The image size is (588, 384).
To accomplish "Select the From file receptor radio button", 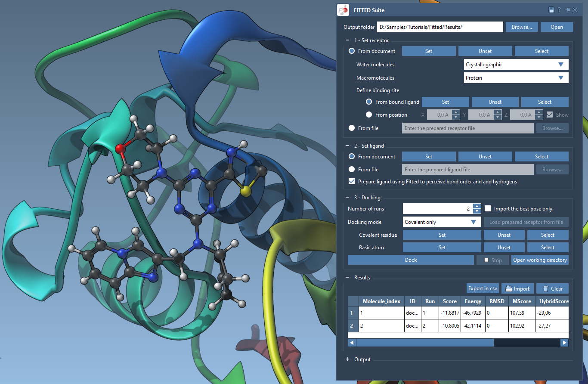I will pos(352,128).
